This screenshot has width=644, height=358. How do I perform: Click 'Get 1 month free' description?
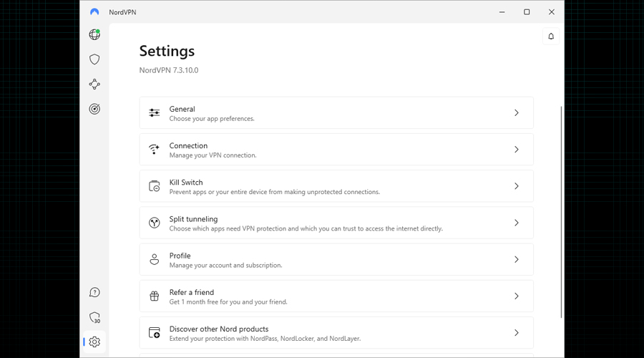pos(228,302)
